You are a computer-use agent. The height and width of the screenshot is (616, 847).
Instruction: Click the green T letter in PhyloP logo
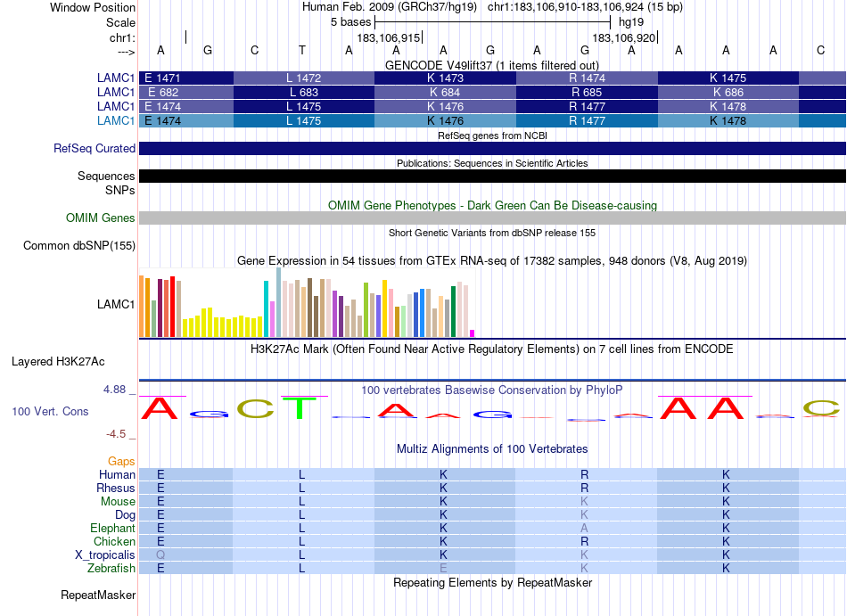point(299,408)
